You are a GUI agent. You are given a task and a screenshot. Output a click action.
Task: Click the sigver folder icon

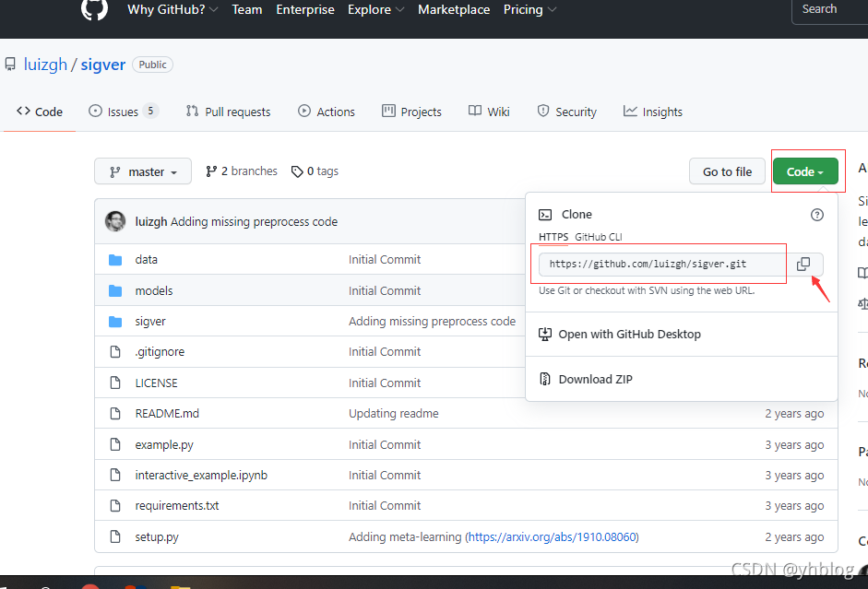click(115, 322)
